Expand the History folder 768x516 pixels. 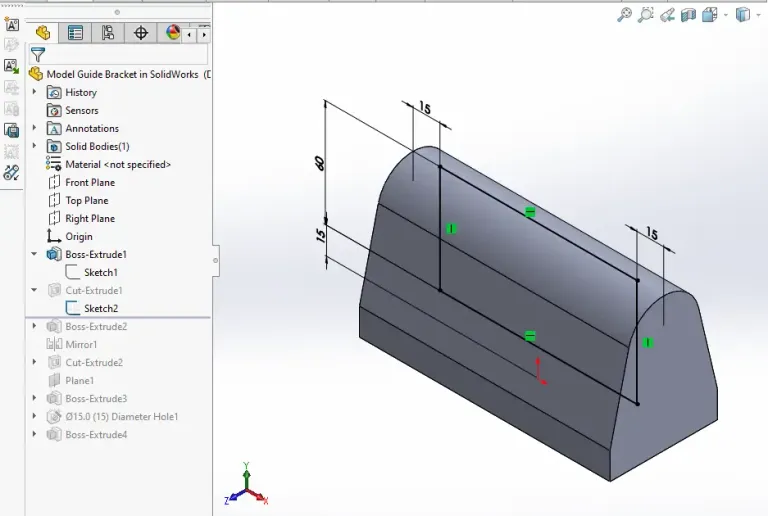click(34, 92)
